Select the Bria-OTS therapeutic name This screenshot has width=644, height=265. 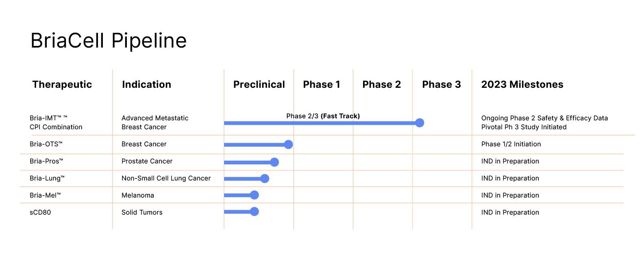(46, 144)
